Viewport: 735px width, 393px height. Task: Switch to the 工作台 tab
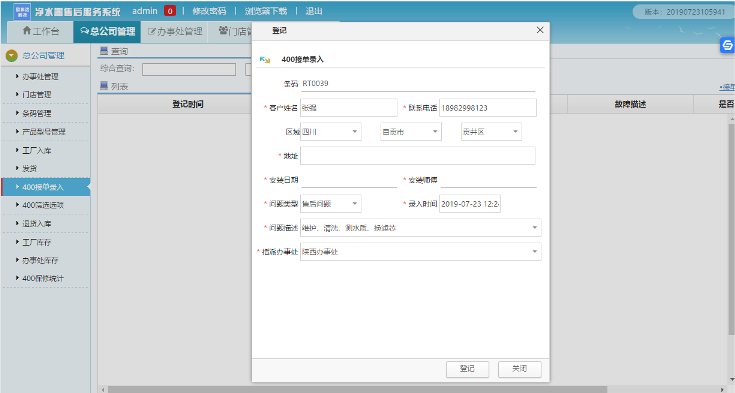41,31
